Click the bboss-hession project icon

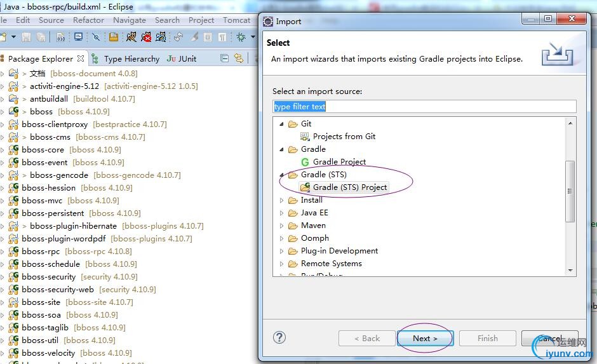pyautogui.click(x=13, y=187)
